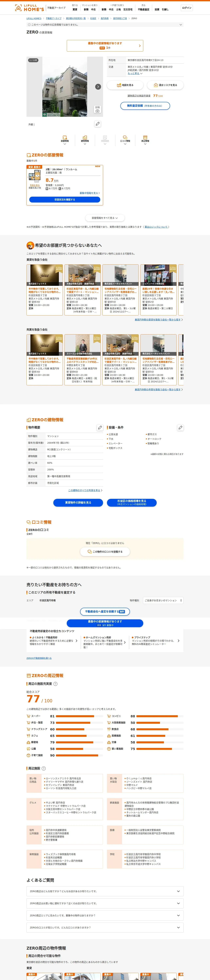Viewport: 210px width, 980px height.
Task: Click 高円寺南５丁目 breadcrumb link
Action: tap(120, 18)
